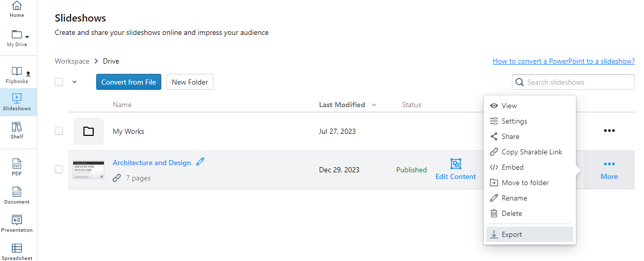Screen dimensions: 644x261
Task: Click the pencil icon beside Architecture and Design
Action: pos(200,162)
